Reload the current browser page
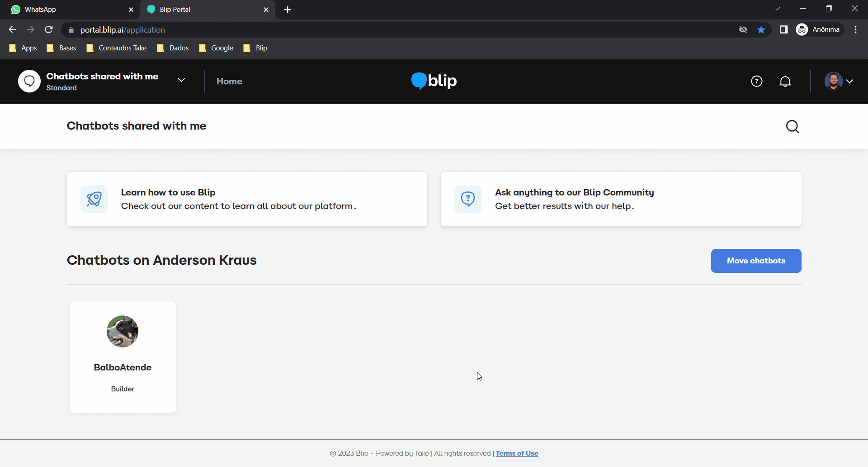 pos(49,30)
